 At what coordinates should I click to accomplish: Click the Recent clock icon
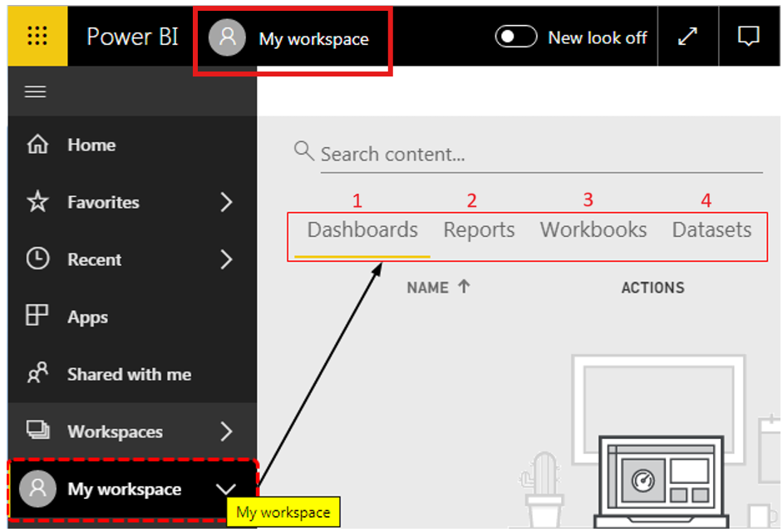click(x=38, y=259)
